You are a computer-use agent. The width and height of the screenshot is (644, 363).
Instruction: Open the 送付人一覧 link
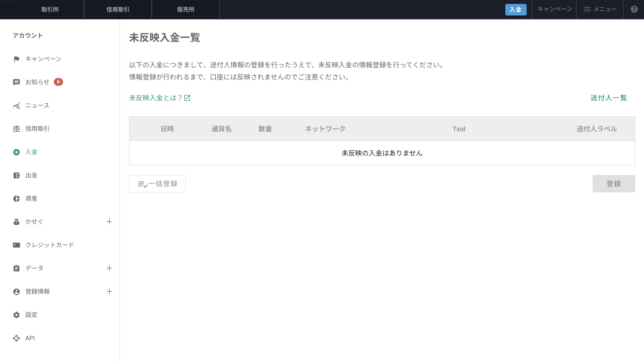(x=609, y=98)
